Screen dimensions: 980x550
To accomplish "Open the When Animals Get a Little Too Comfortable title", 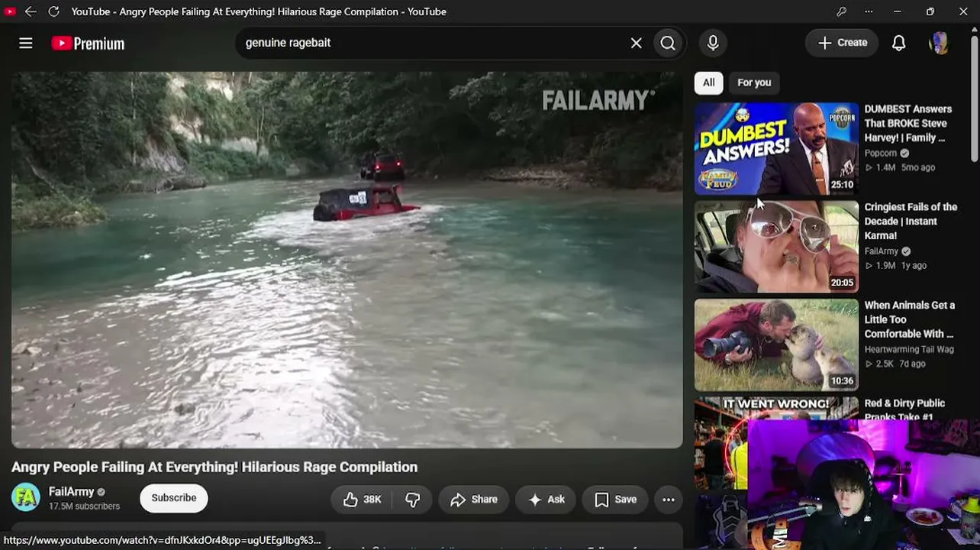I will click(x=910, y=319).
